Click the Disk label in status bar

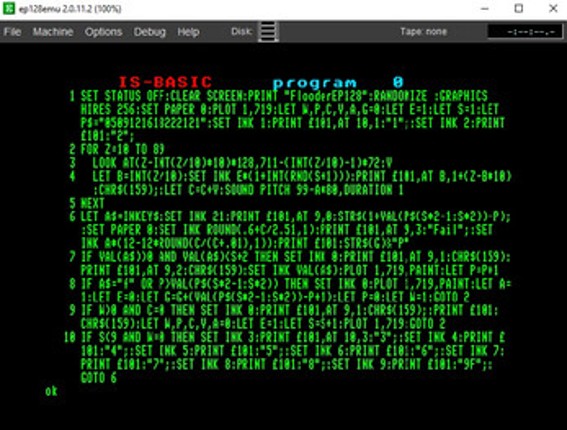[242, 31]
